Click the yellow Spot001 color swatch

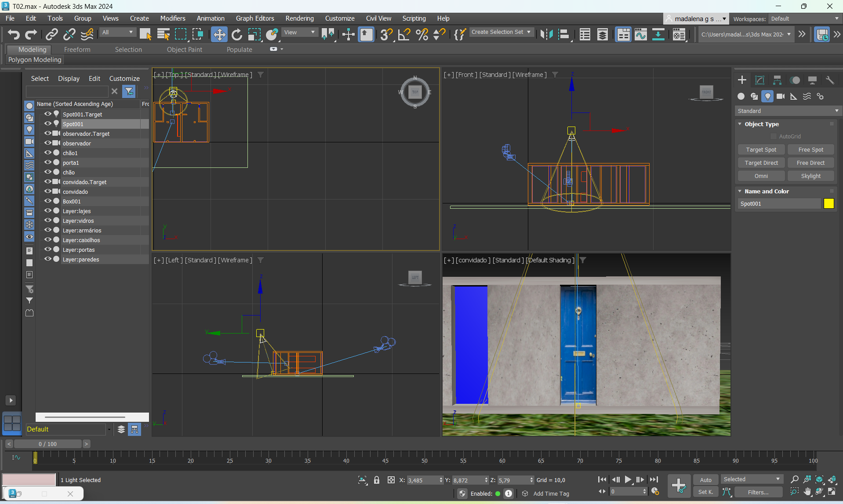coord(828,204)
